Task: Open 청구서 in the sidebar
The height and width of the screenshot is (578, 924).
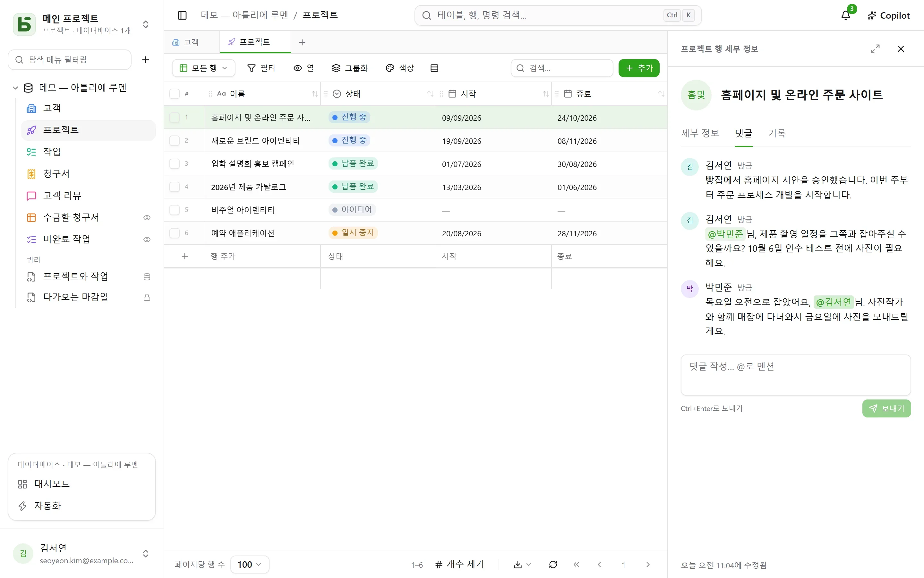Action: (x=88, y=173)
